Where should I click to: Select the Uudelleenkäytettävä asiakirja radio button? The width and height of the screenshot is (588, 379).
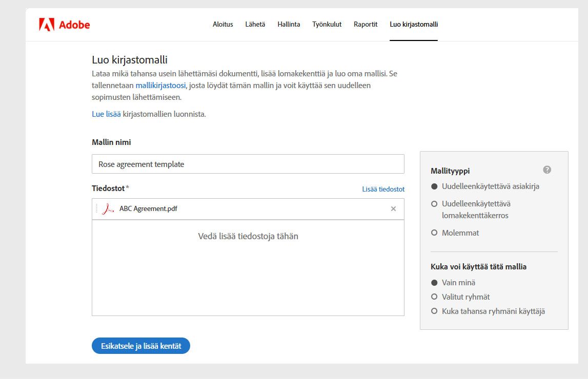tap(434, 186)
